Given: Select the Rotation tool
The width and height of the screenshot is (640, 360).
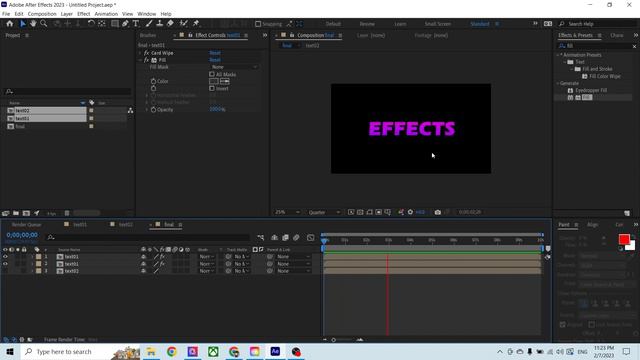Looking at the screenshot, I should tap(91, 24).
